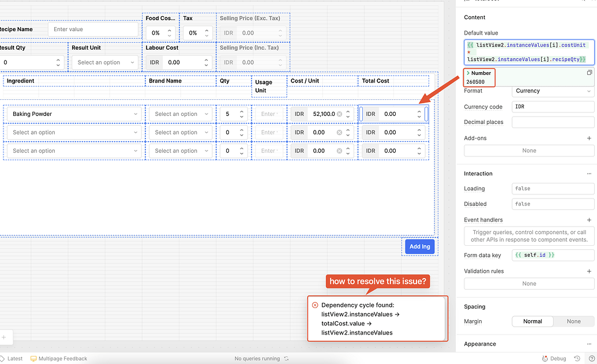Open the third row Ingredient dropdown
This screenshot has height=364, width=597.
(74, 151)
